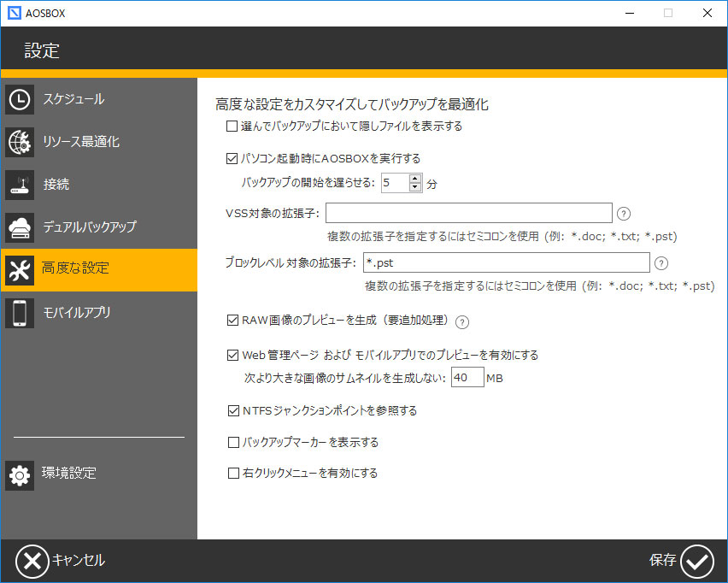This screenshot has width=728, height=583.
Task: Click the キャンセル button label
Action: [79, 560]
